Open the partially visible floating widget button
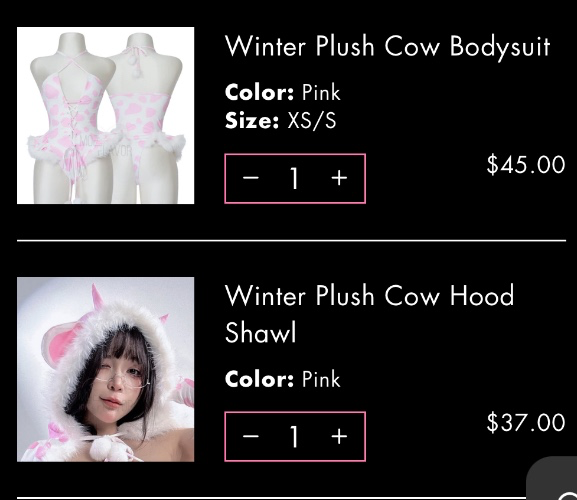The height and width of the screenshot is (500, 577). pyautogui.click(x=552, y=478)
